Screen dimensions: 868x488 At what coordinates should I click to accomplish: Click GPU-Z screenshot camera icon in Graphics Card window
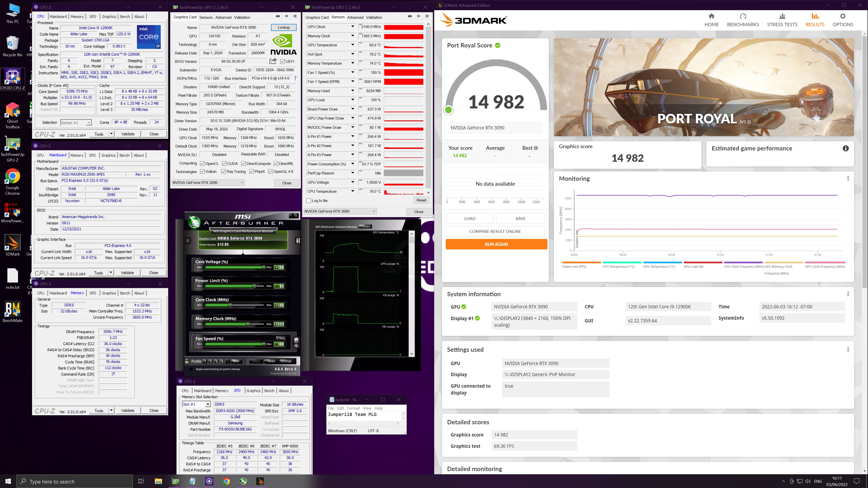[278, 16]
